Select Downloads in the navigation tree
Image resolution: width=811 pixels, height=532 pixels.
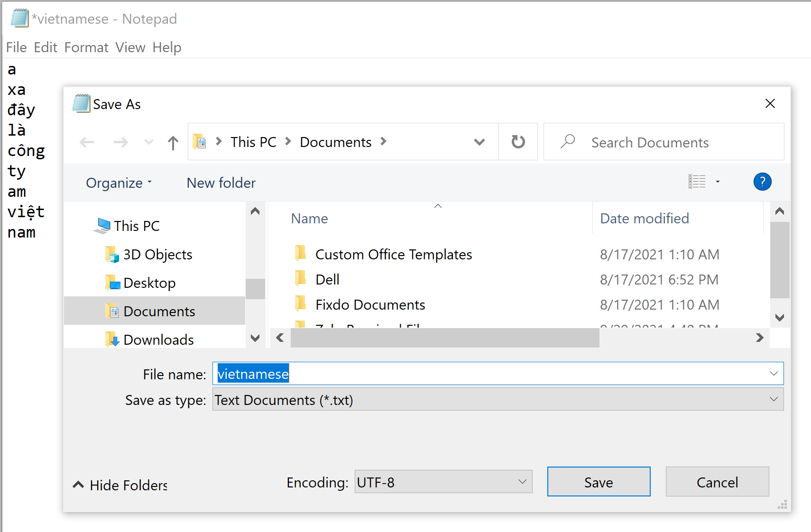pos(158,339)
